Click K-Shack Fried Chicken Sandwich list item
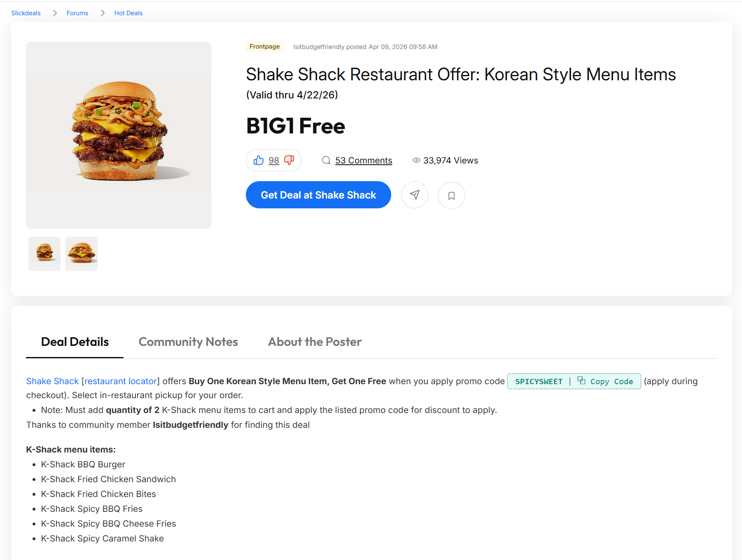Screen dimensions: 742x560 (x=108, y=479)
